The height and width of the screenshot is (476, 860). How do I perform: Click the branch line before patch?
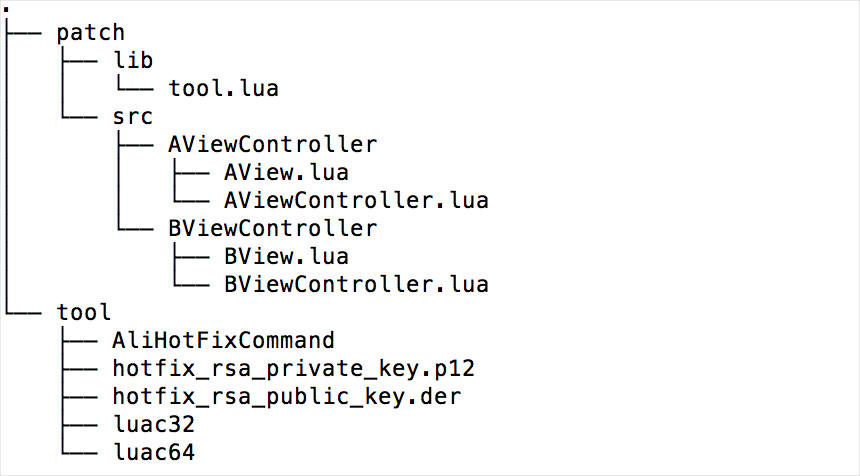click(x=23, y=33)
